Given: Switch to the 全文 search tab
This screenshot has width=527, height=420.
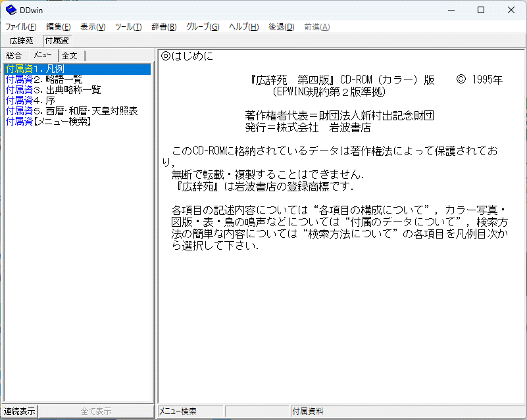Looking at the screenshot, I should (70, 56).
